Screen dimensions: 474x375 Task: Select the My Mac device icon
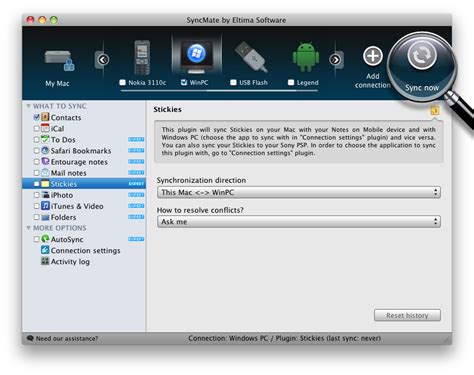59,61
